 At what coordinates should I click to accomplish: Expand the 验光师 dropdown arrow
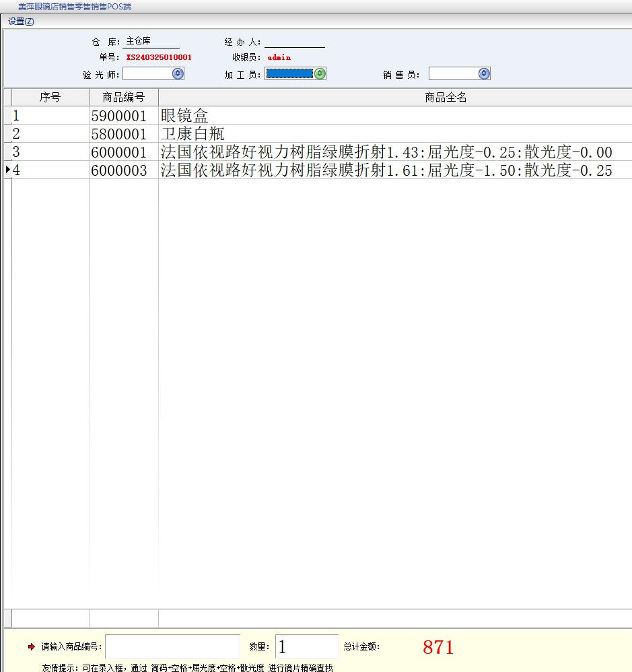178,74
